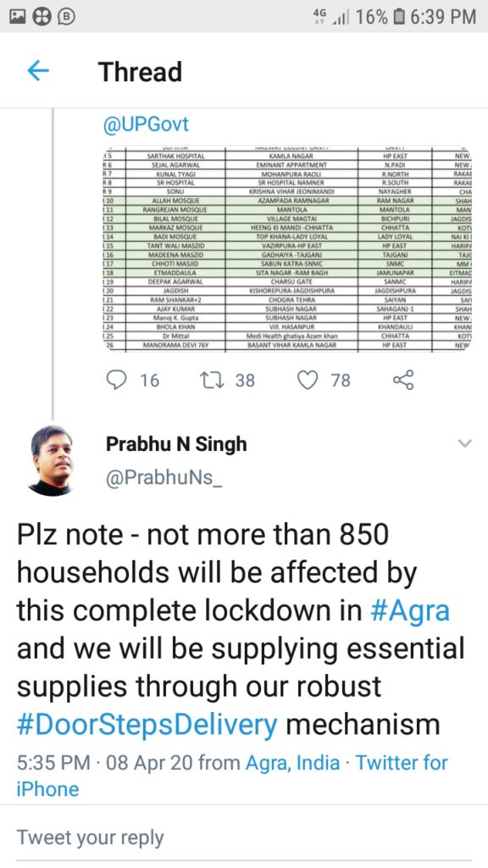Tap the battery indicator in status bar
Screen dimensions: 488x868
click(x=398, y=17)
